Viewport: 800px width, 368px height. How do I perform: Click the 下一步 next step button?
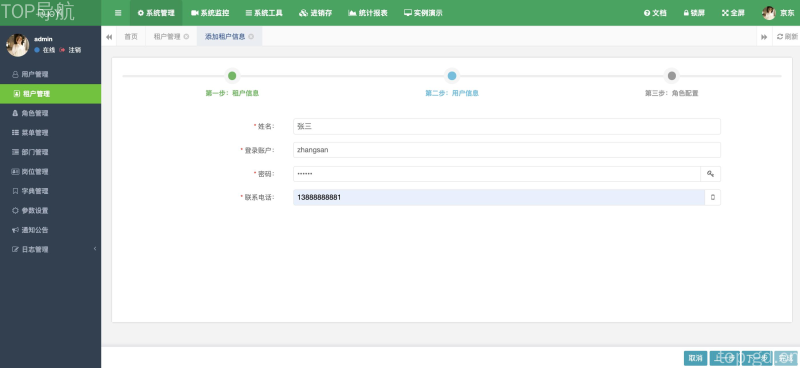pyautogui.click(x=757, y=358)
